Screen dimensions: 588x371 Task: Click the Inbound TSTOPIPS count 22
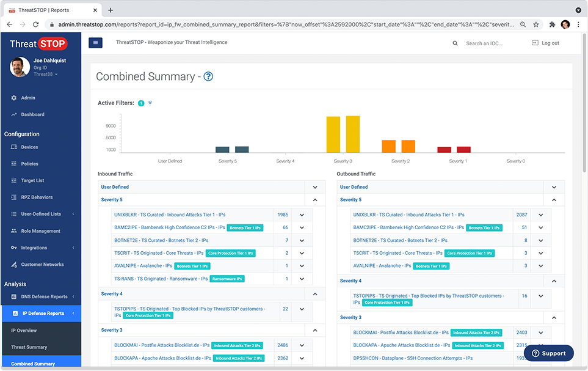[285, 309]
